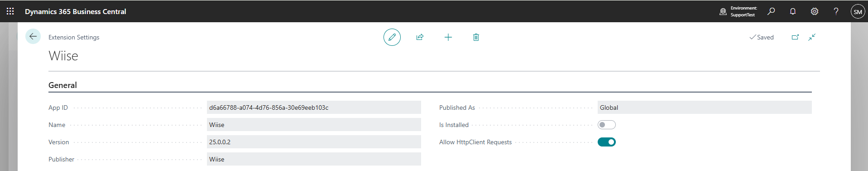Delete record with trash icon
The width and height of the screenshot is (868, 171).
[476, 37]
